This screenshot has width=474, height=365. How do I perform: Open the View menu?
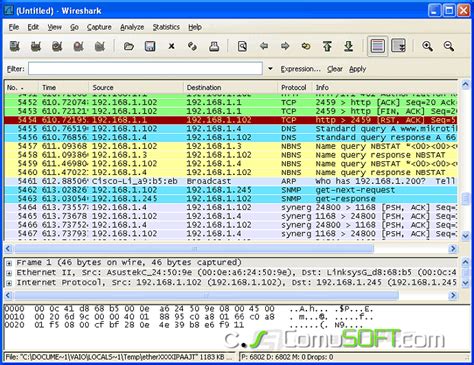(54, 27)
